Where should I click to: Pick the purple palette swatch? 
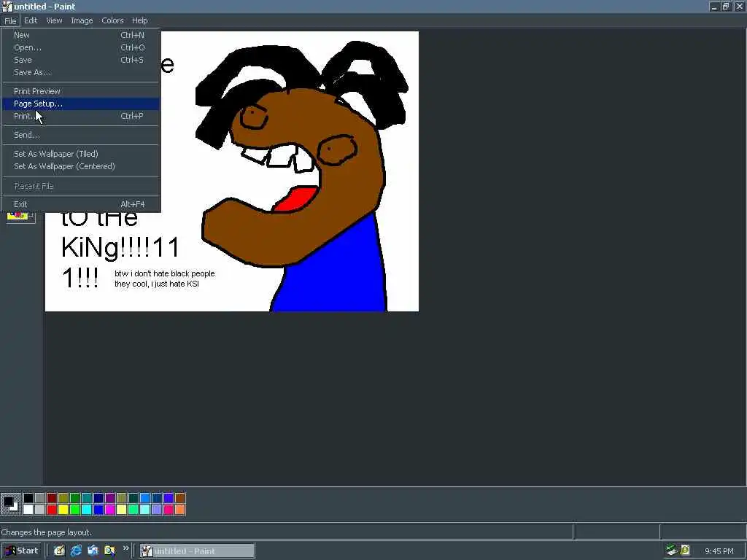point(110,498)
